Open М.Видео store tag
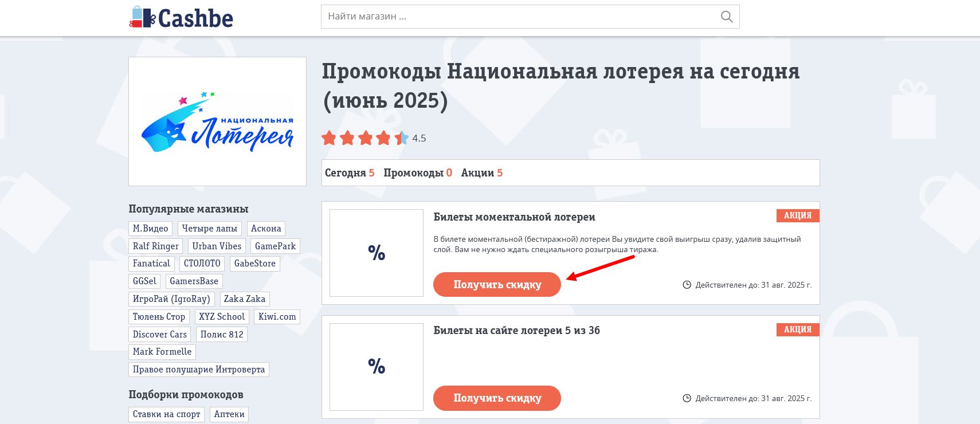Viewport: 980px width, 424px height. click(151, 229)
